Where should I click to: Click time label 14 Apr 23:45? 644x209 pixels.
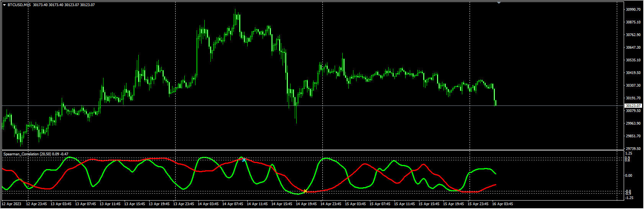coord(331,204)
